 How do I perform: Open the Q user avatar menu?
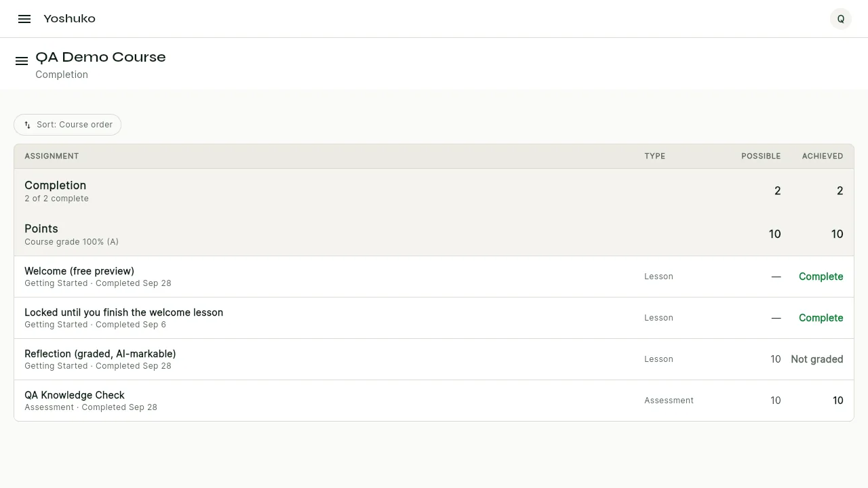[x=841, y=19]
